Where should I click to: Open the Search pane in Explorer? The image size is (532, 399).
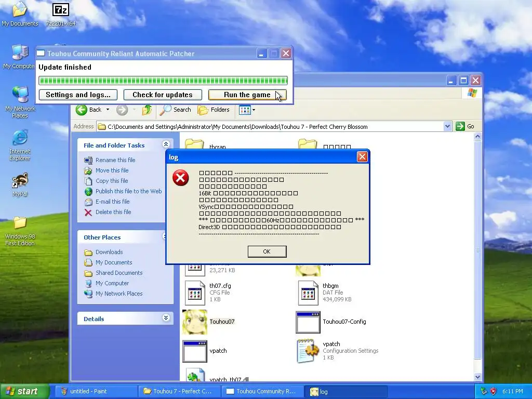coord(176,110)
